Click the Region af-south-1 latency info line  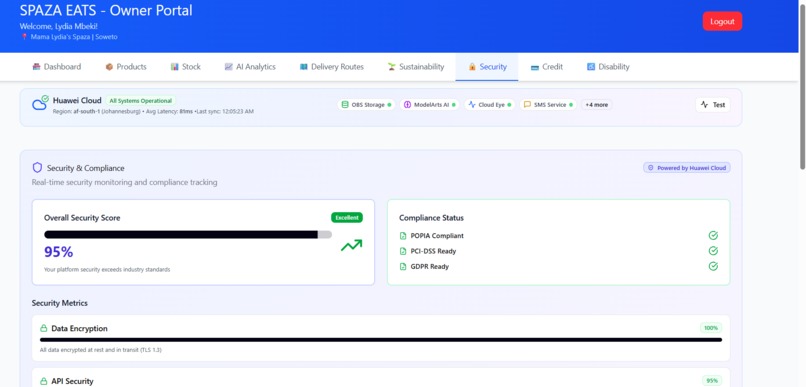point(153,112)
